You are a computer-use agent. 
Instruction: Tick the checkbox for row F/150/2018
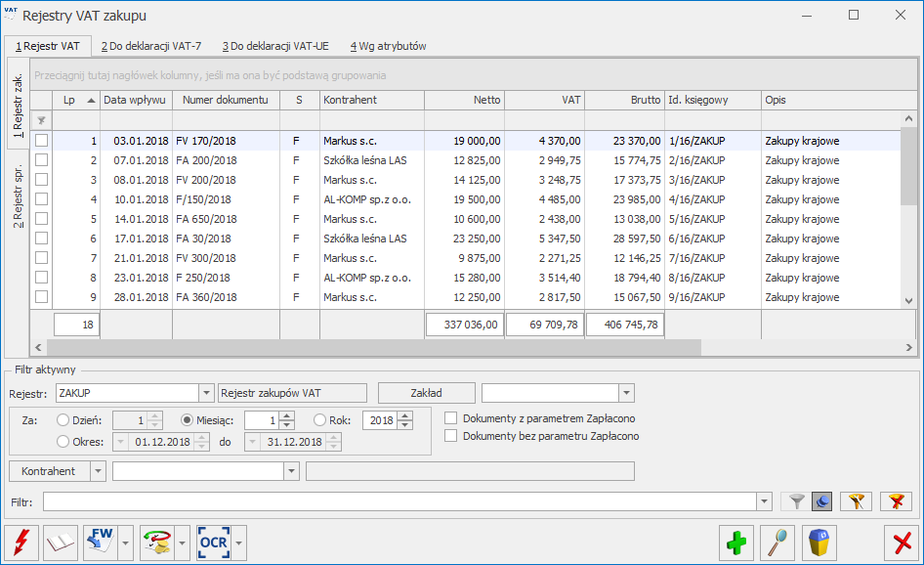(x=41, y=198)
